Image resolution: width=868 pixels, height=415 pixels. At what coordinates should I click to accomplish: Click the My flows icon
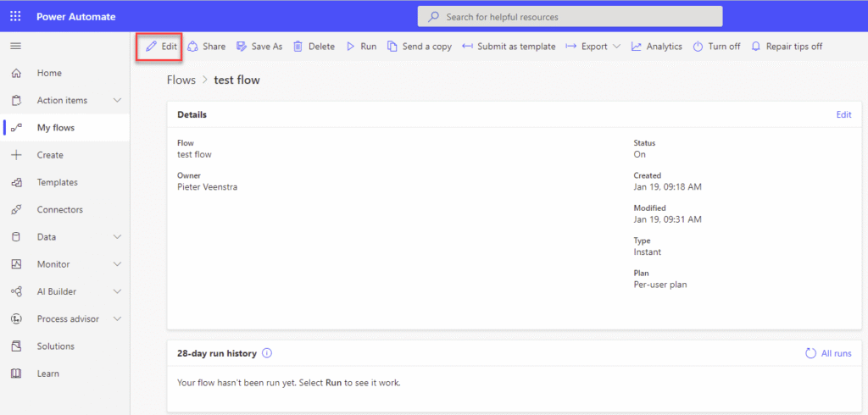point(16,128)
